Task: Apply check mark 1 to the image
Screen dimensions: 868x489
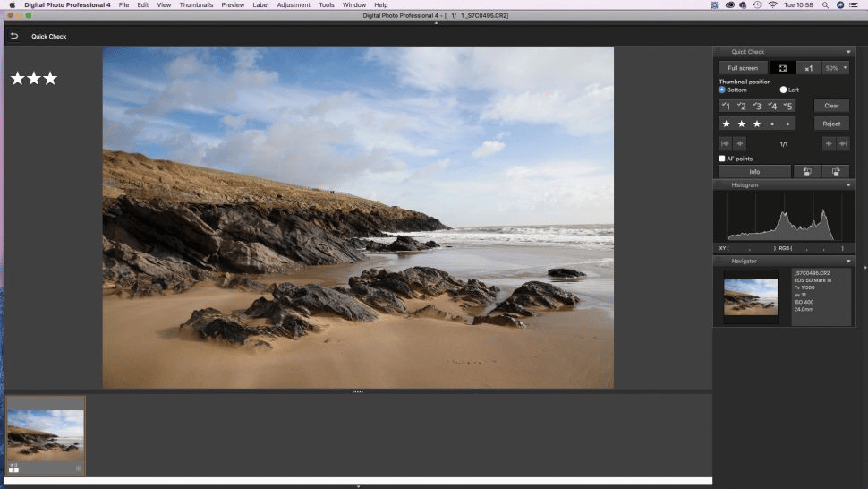Action: tap(726, 106)
